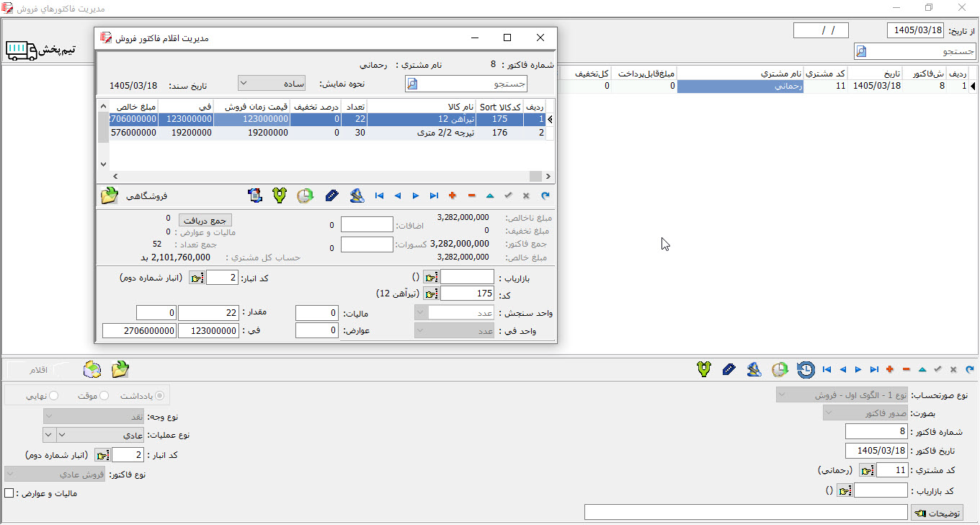
Task: Click the blue history clock in main toolbar
Action: [x=806, y=369]
